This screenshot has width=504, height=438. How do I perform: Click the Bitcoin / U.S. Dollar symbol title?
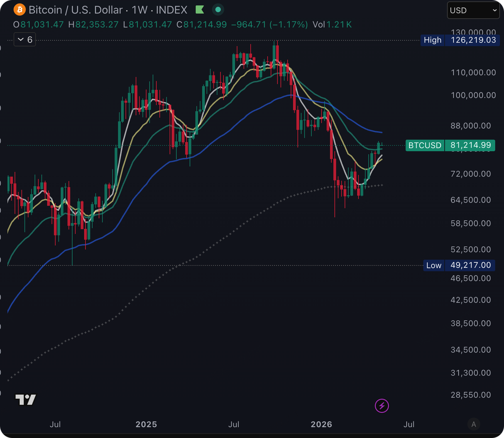(76, 9)
